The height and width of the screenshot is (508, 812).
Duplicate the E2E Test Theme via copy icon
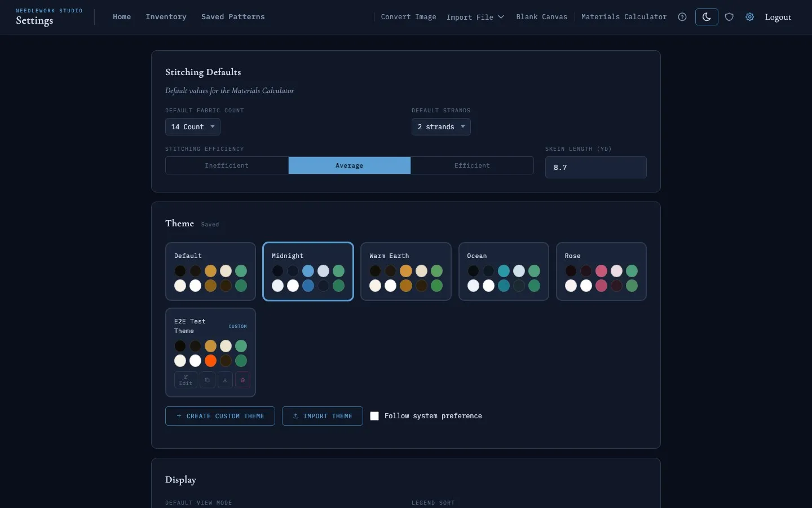[207, 380]
